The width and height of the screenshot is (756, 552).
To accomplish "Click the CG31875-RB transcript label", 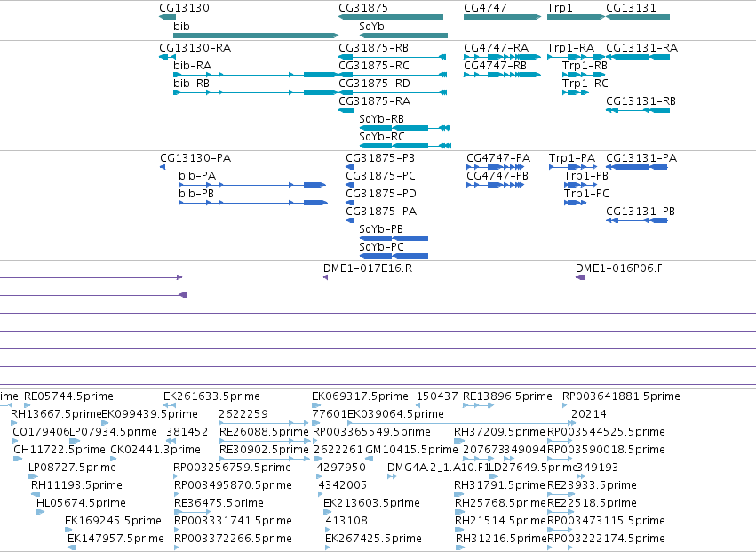I will 374,48.
